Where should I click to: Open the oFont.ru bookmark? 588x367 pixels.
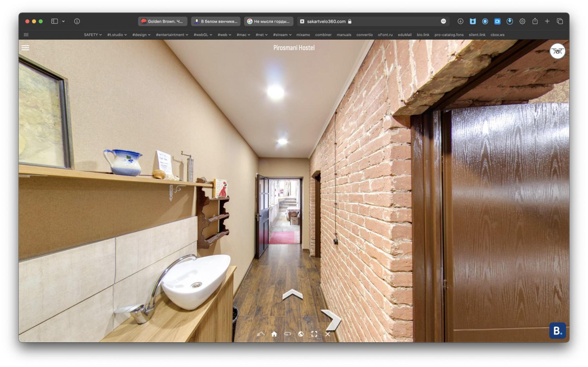tap(385, 35)
